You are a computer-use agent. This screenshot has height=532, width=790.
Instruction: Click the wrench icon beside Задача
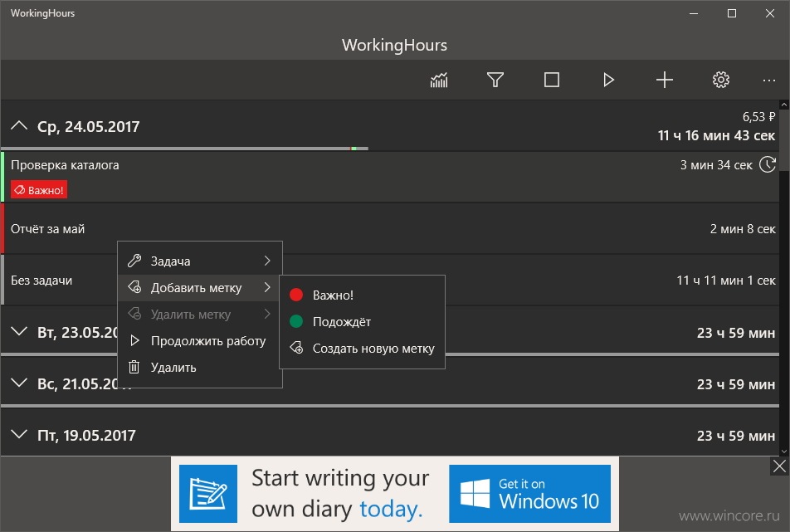click(x=134, y=261)
